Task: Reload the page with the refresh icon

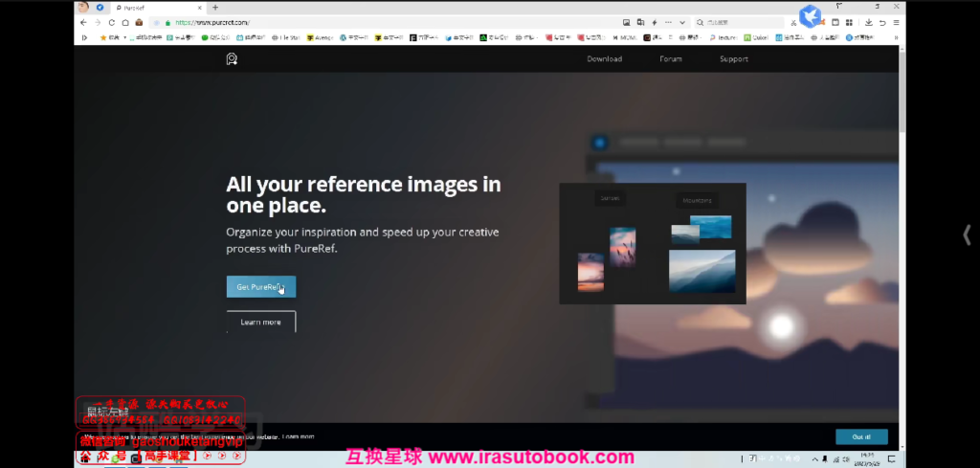Action: click(112, 23)
